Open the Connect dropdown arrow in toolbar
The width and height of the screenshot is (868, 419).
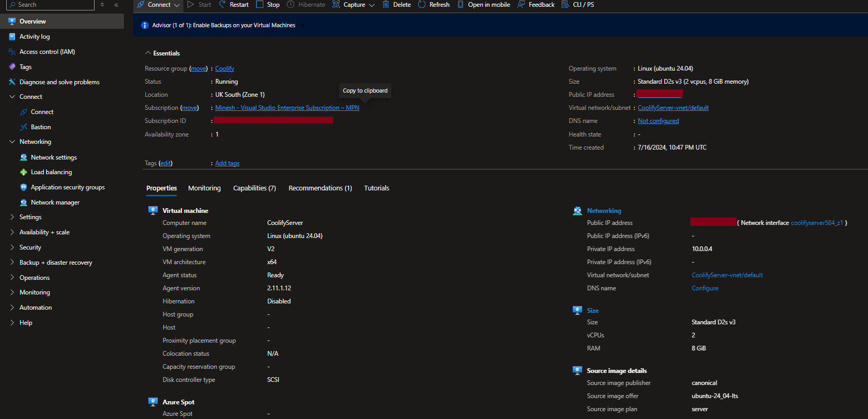(177, 5)
